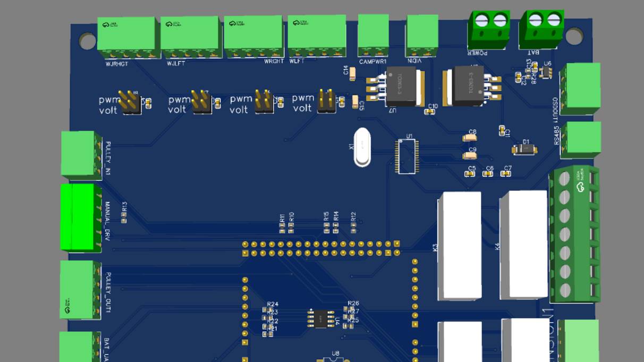644x362 pixels.
Task: Click the D1 diode
Action: [524, 149]
